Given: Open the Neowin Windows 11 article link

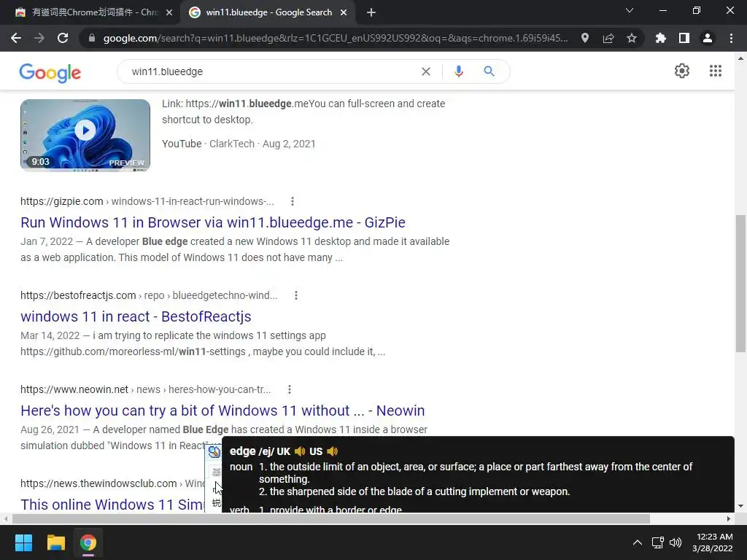Looking at the screenshot, I should click(222, 411).
